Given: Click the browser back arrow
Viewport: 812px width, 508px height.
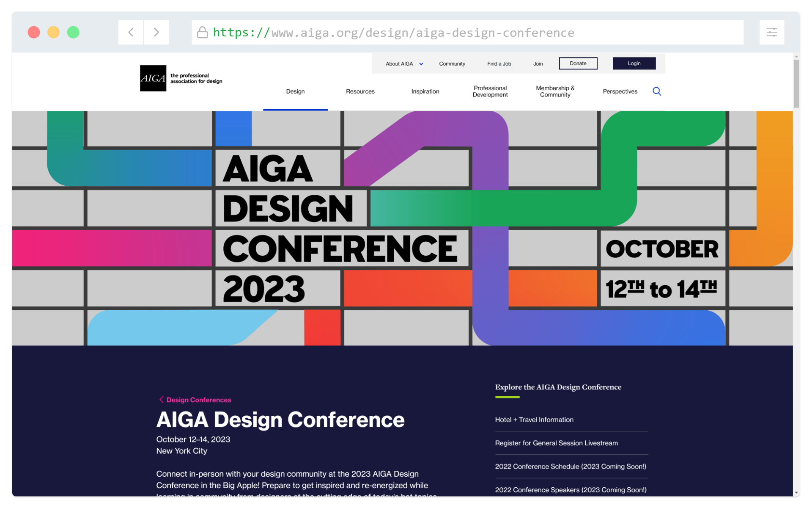Looking at the screenshot, I should [131, 32].
